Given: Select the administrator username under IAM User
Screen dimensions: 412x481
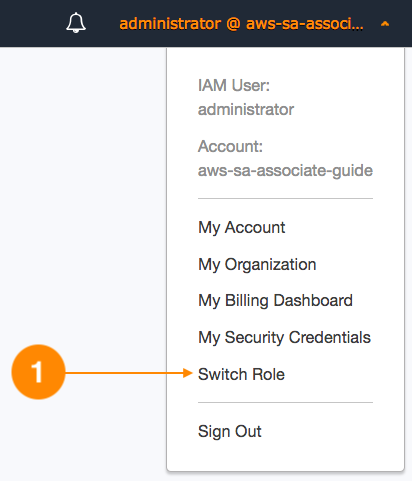Looking at the screenshot, I should pos(246,110).
